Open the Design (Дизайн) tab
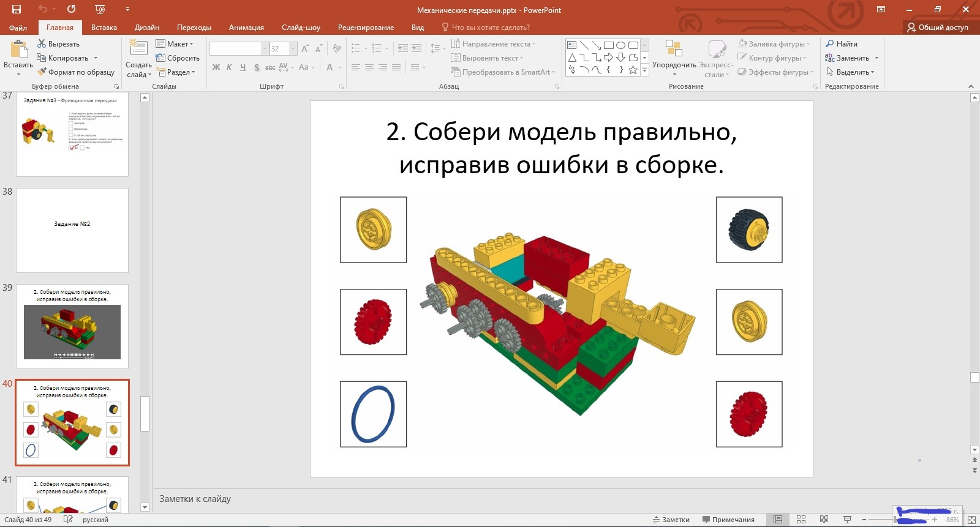 (146, 28)
